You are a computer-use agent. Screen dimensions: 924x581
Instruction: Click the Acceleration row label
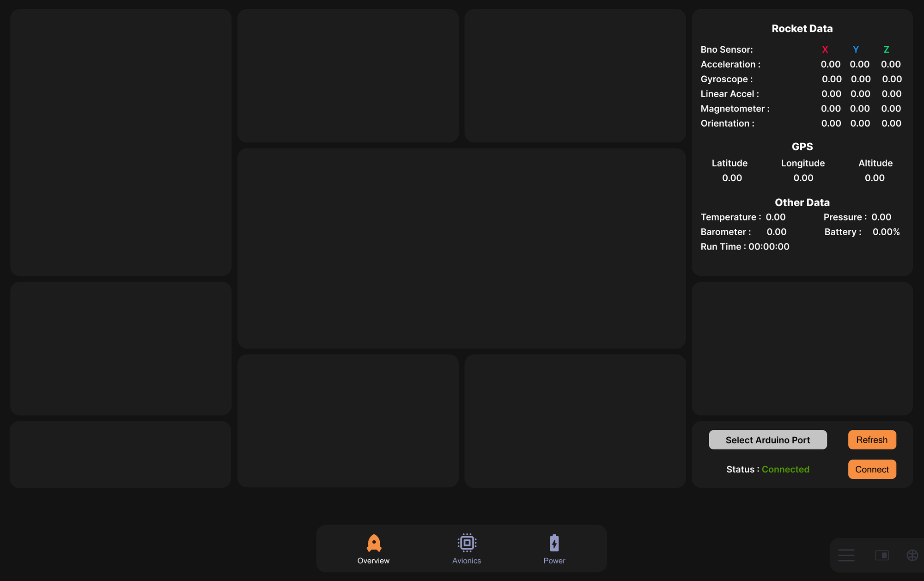(x=730, y=64)
